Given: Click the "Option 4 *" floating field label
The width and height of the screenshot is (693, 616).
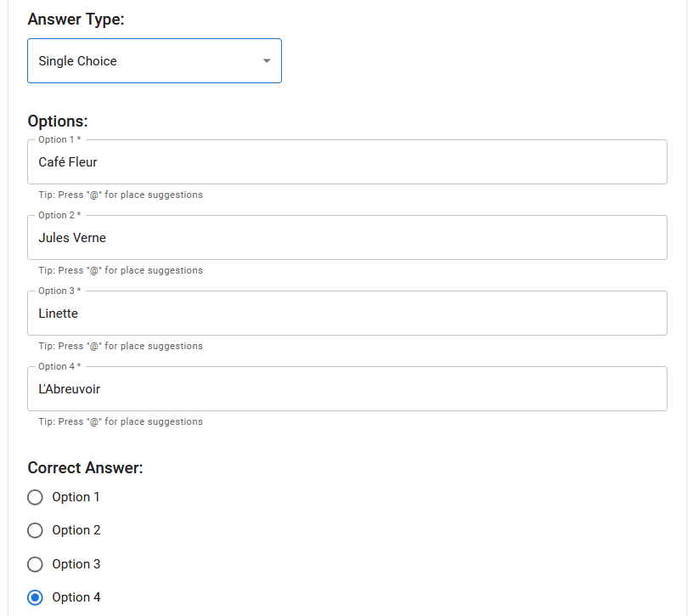Looking at the screenshot, I should tap(59, 366).
